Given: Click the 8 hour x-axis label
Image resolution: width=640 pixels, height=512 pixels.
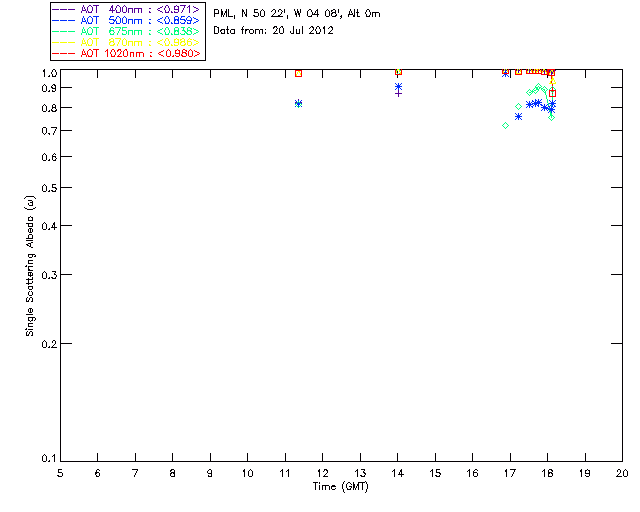Looking at the screenshot, I should [x=173, y=474].
